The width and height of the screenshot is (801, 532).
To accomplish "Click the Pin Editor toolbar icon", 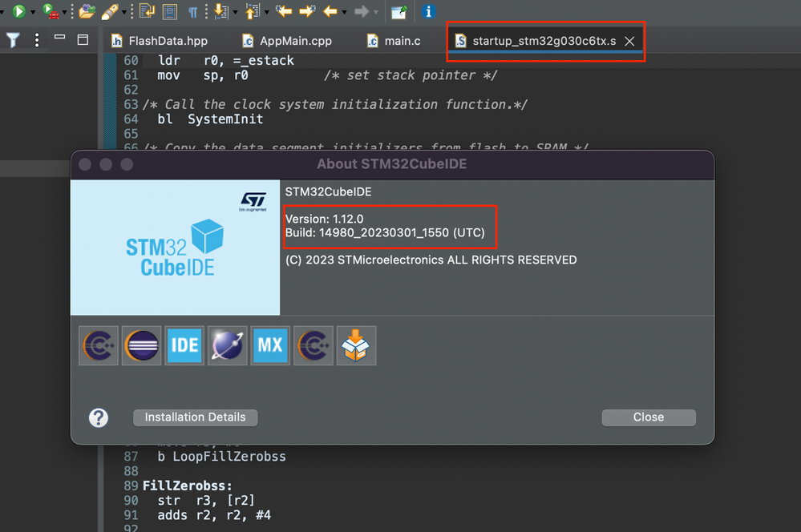I will (398, 11).
